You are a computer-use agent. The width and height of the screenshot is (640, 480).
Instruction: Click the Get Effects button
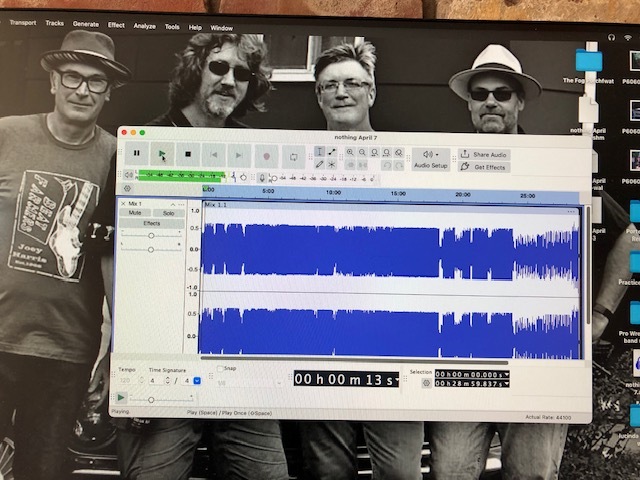484,167
